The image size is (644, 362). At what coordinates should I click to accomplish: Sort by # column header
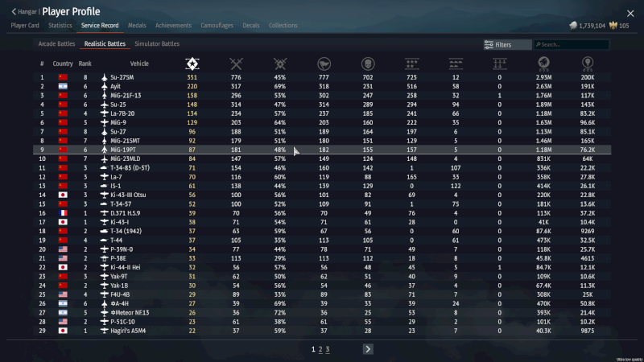[42, 64]
